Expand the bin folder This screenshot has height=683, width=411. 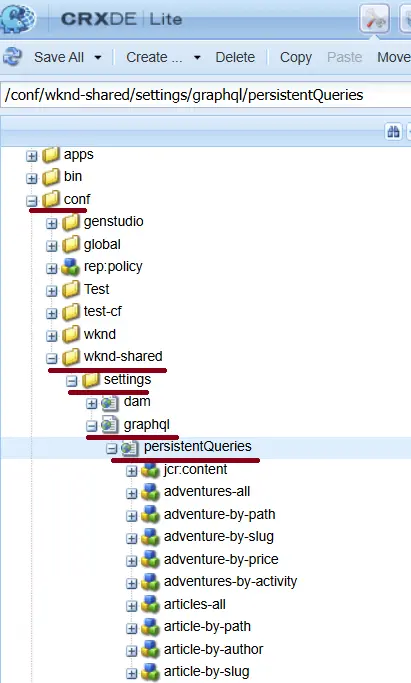(x=31, y=178)
